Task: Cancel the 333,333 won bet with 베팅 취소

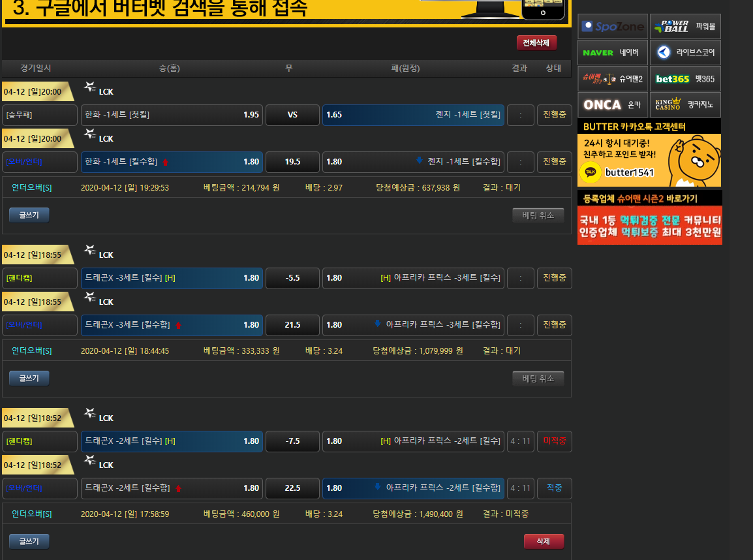Action: coord(538,379)
